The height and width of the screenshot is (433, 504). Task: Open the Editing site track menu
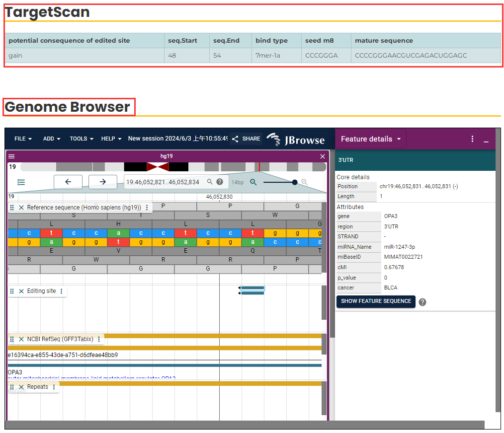[62, 291]
